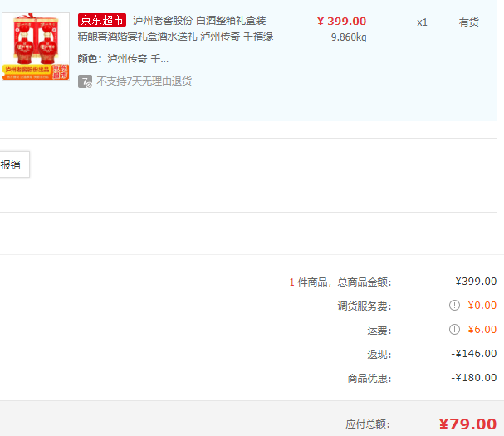
Task: Click the product price ¥ 399.00
Action: [342, 22]
